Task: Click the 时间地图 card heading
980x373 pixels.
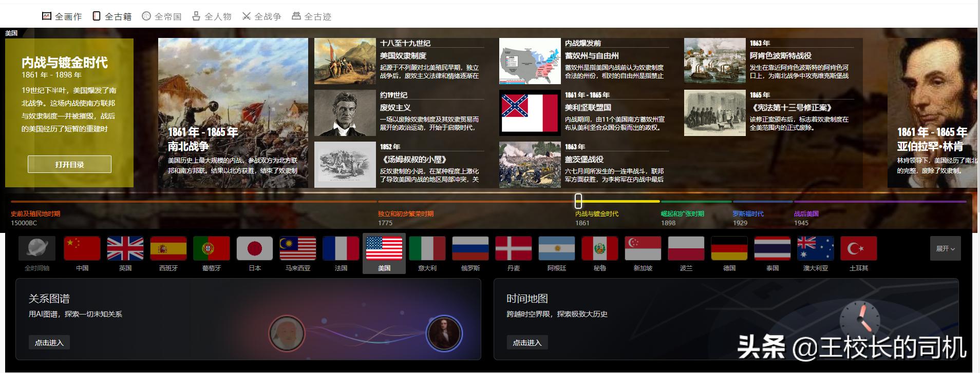Action: 527,299
